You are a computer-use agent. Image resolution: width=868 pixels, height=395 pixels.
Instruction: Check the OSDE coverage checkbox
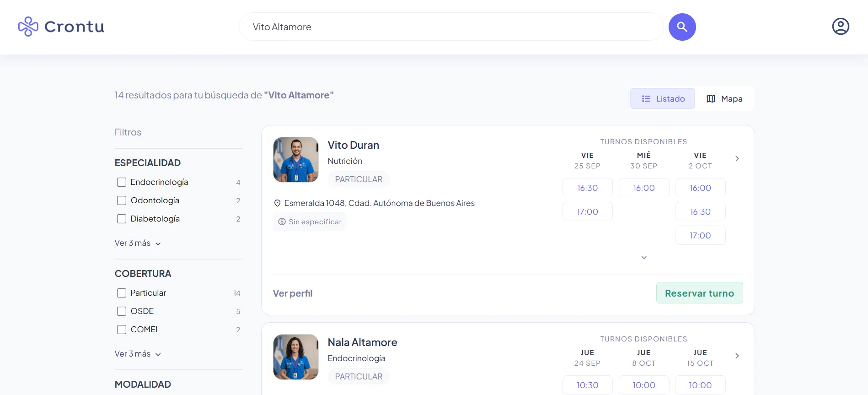tap(122, 311)
